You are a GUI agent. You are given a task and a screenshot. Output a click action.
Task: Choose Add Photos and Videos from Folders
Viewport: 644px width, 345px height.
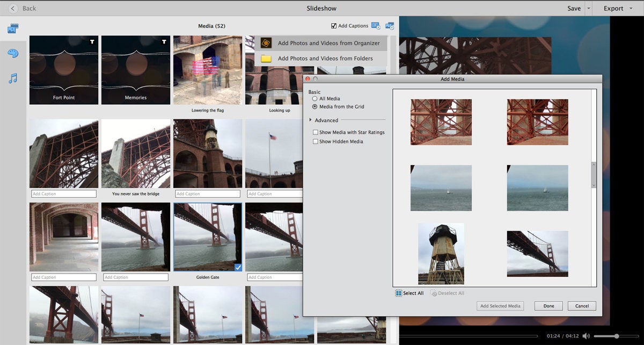pos(321,59)
